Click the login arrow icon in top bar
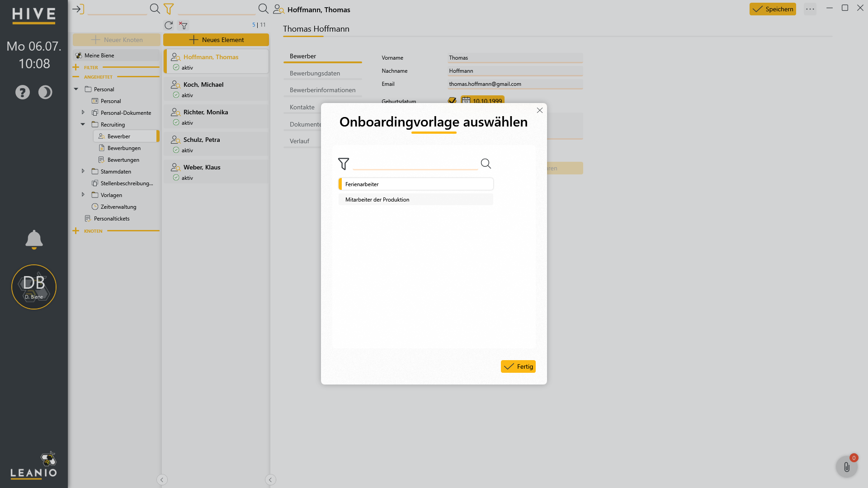 click(x=78, y=9)
